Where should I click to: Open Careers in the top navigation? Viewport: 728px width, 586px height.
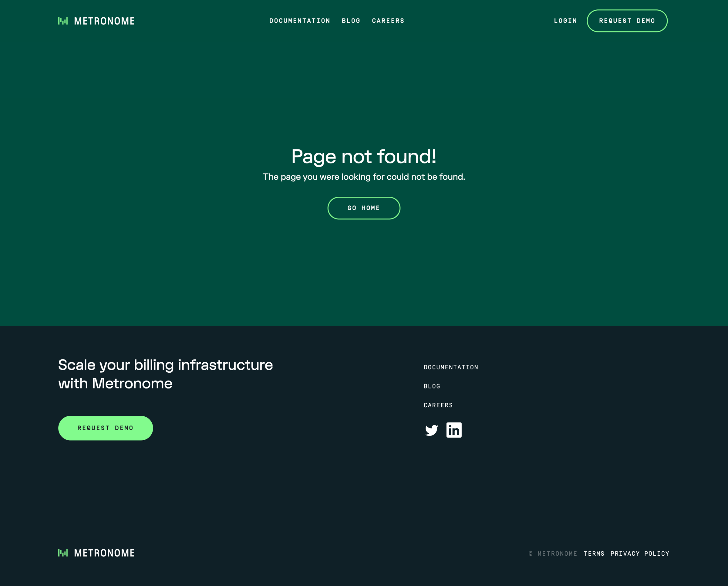(388, 21)
